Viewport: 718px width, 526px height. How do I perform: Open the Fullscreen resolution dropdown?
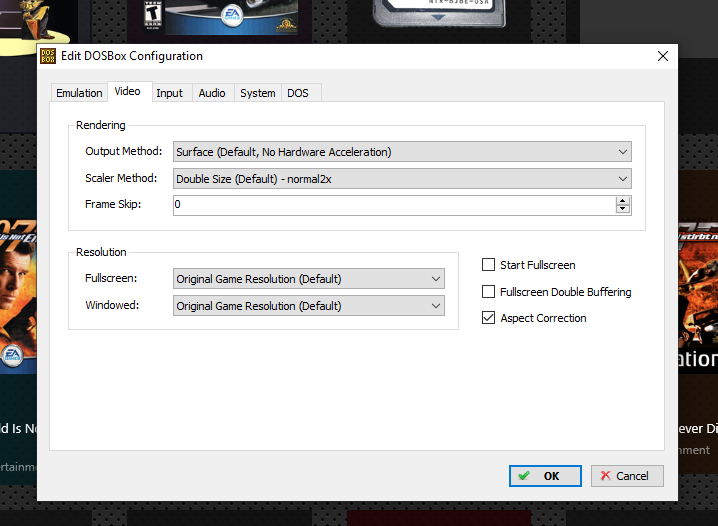pos(309,278)
